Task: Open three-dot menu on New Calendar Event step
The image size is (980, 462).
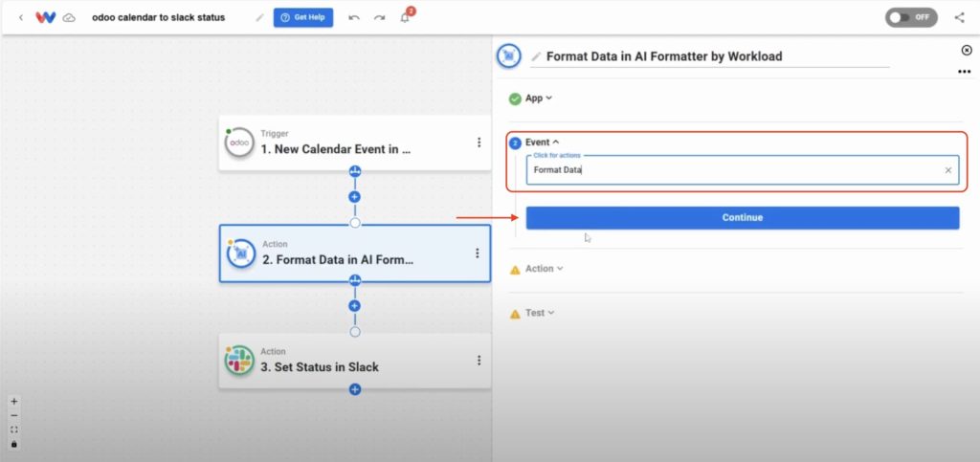Action: pos(479,143)
